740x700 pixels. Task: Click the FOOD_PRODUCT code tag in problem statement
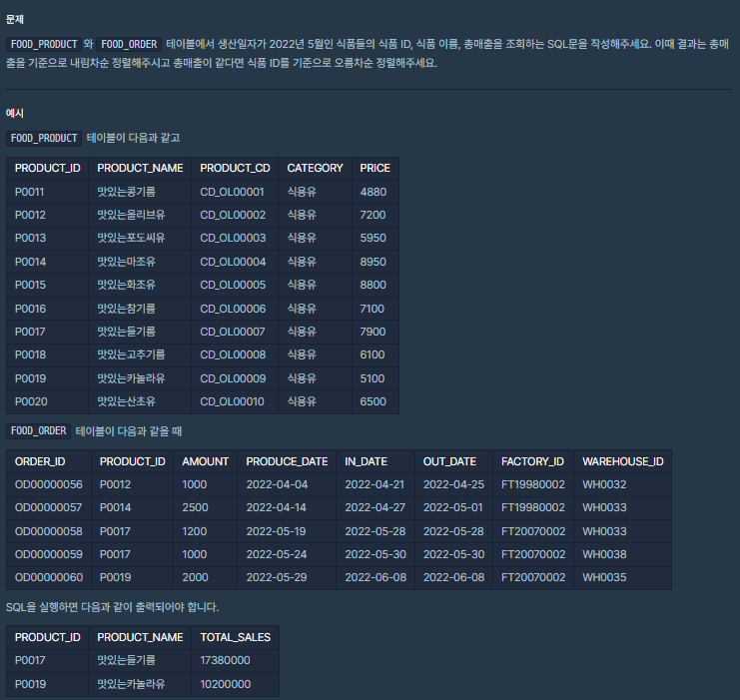(44, 44)
